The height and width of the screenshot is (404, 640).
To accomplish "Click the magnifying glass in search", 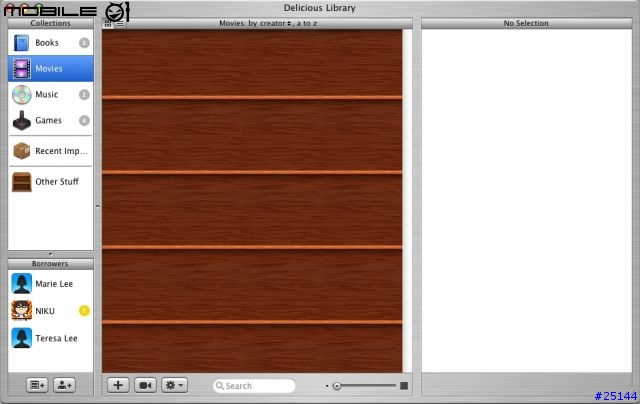I will [x=220, y=386].
